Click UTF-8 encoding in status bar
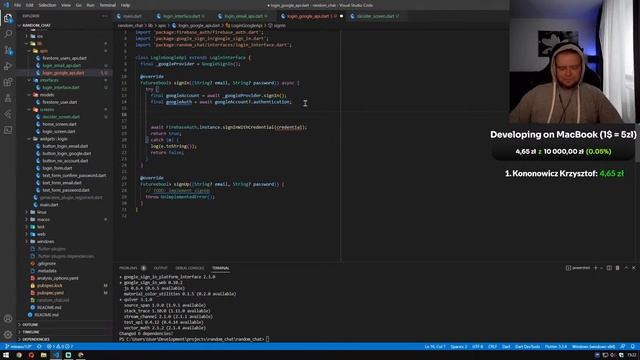This screenshot has width=640, height=360. point(478,347)
